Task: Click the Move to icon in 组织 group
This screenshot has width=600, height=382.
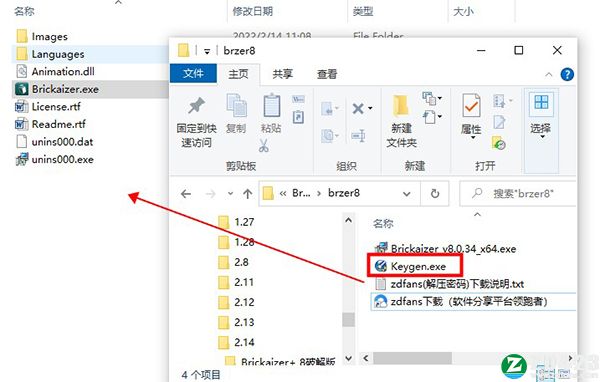Action: tap(328, 109)
